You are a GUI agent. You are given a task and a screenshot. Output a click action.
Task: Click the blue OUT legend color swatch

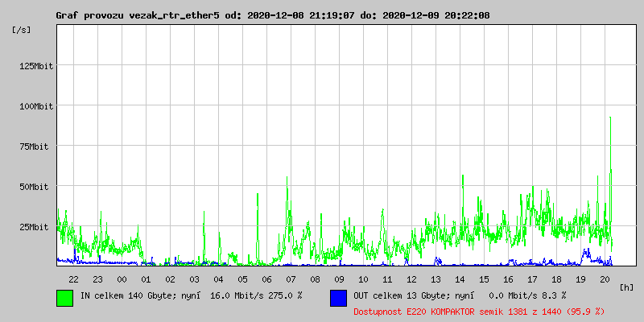[x=338, y=297]
